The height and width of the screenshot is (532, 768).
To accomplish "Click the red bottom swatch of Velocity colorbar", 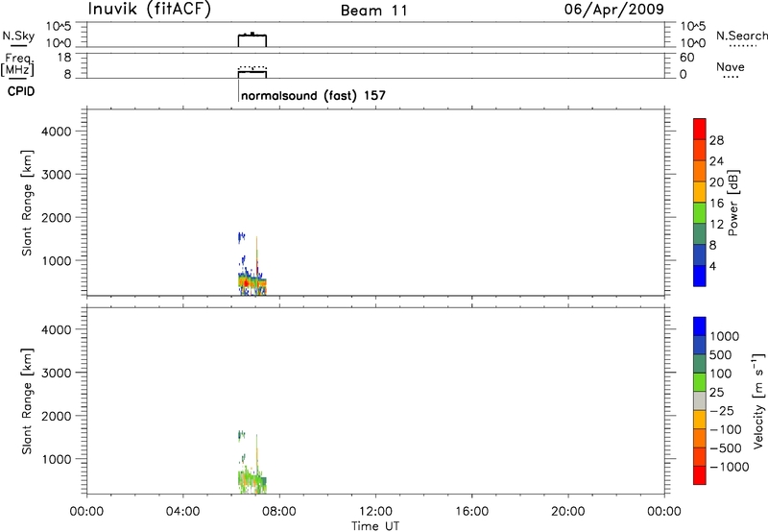I will point(700,475).
